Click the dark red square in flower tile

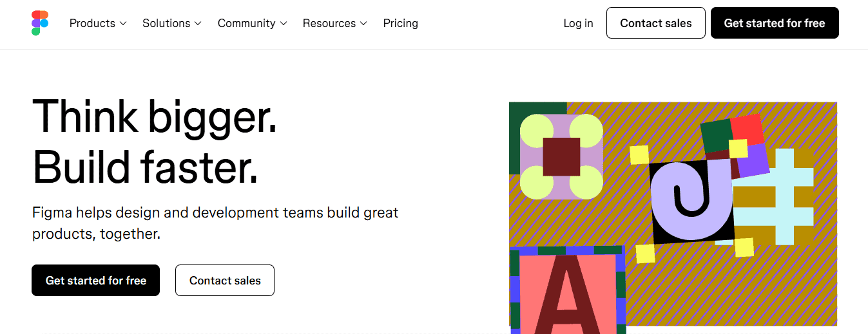(561, 156)
